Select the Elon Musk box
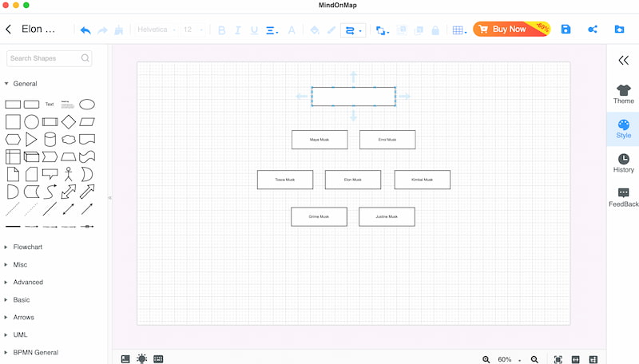The image size is (639, 364). (x=353, y=180)
